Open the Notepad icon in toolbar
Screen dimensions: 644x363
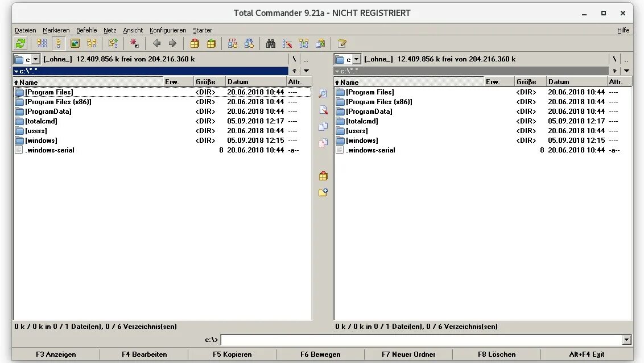coord(342,43)
